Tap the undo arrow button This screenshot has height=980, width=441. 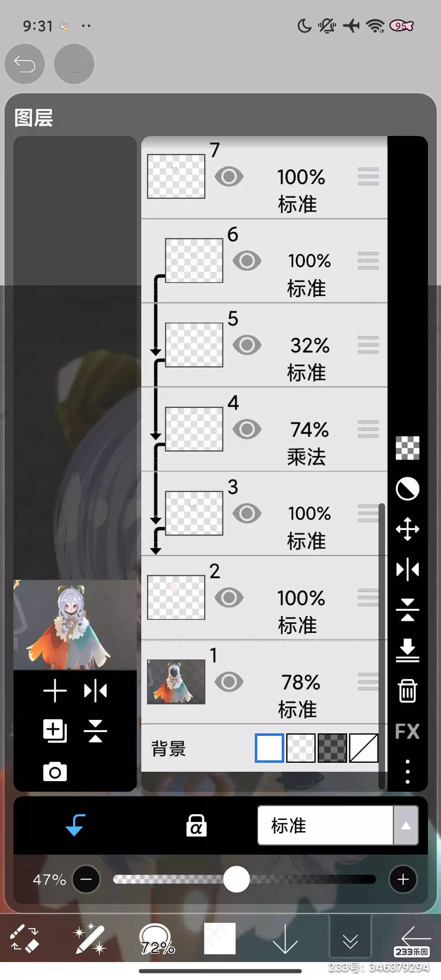coord(24,64)
